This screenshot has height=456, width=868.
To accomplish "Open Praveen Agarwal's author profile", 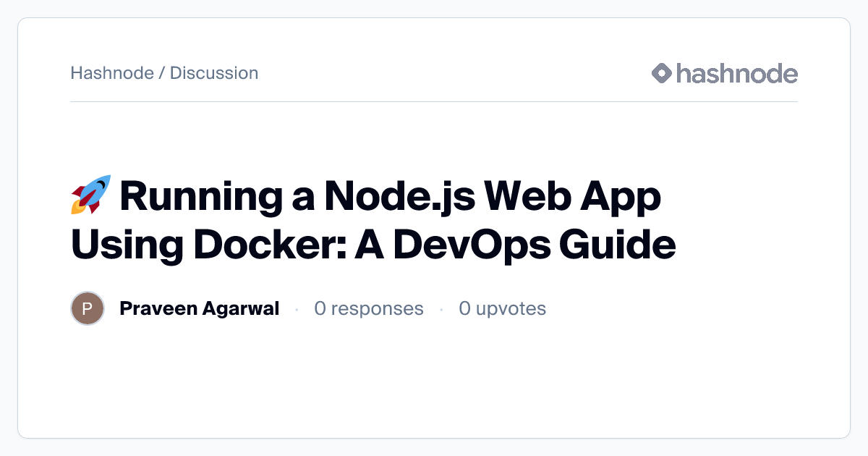I will [199, 309].
